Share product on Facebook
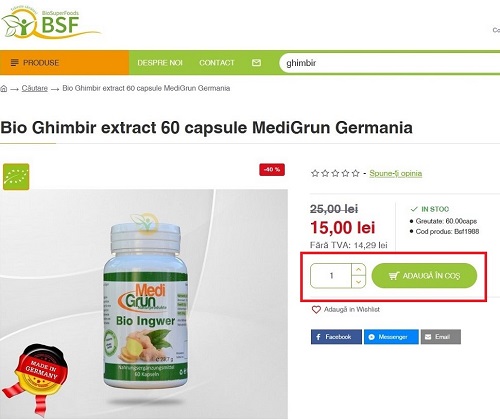 [x=336, y=337]
